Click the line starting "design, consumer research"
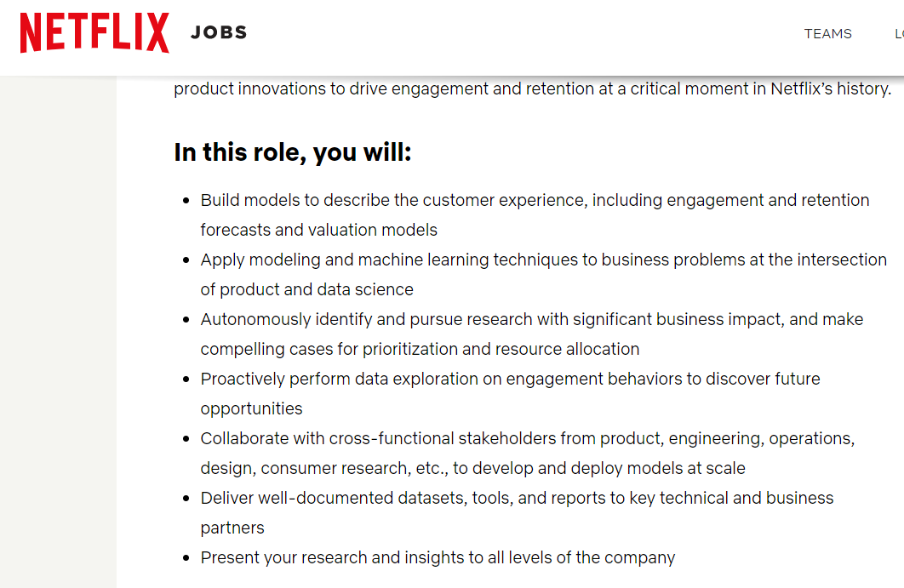This screenshot has height=588, width=904. 472,468
